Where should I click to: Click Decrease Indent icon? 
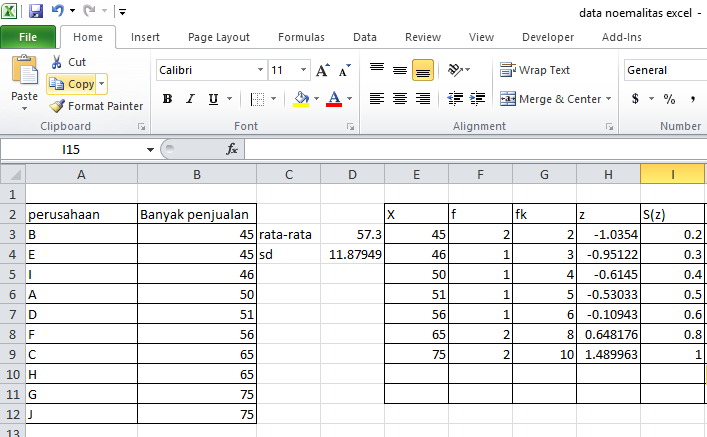[x=455, y=98]
